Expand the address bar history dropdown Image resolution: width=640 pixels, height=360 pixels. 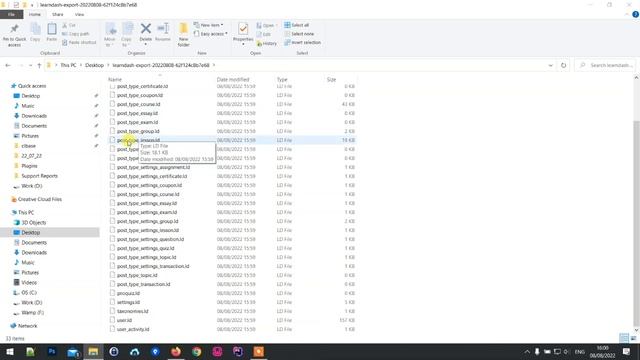tap(550, 65)
